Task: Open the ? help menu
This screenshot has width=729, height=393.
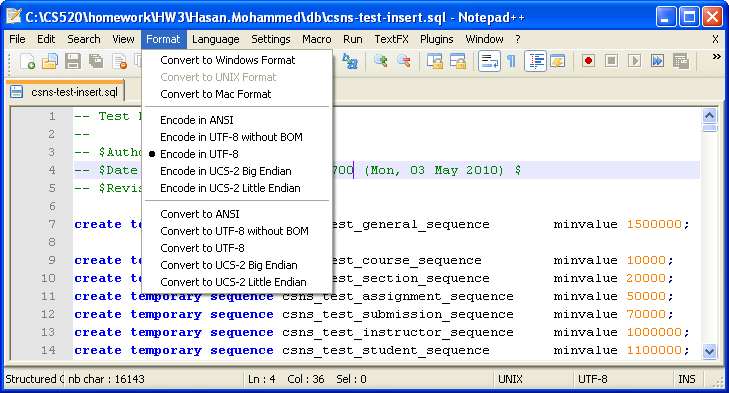Action: [518, 39]
